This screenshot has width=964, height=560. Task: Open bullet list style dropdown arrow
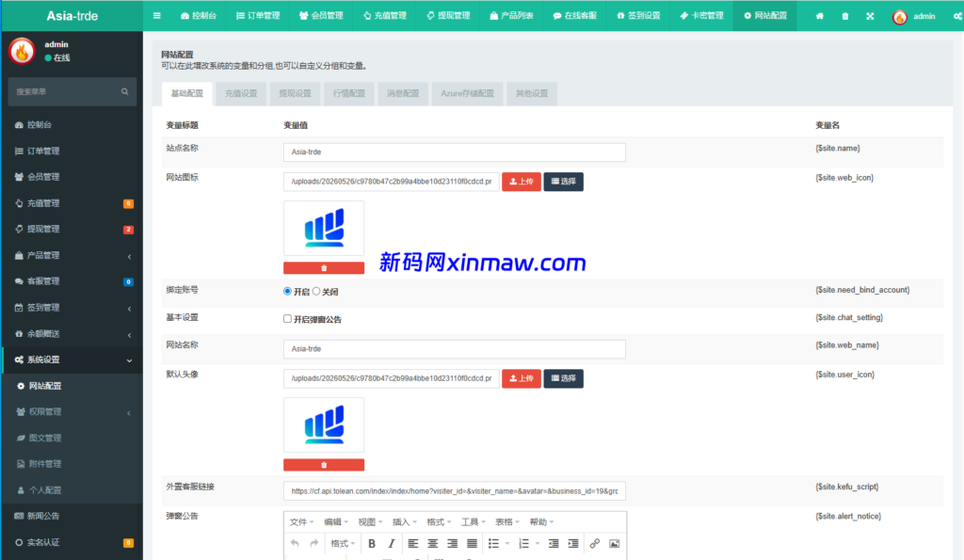507,543
